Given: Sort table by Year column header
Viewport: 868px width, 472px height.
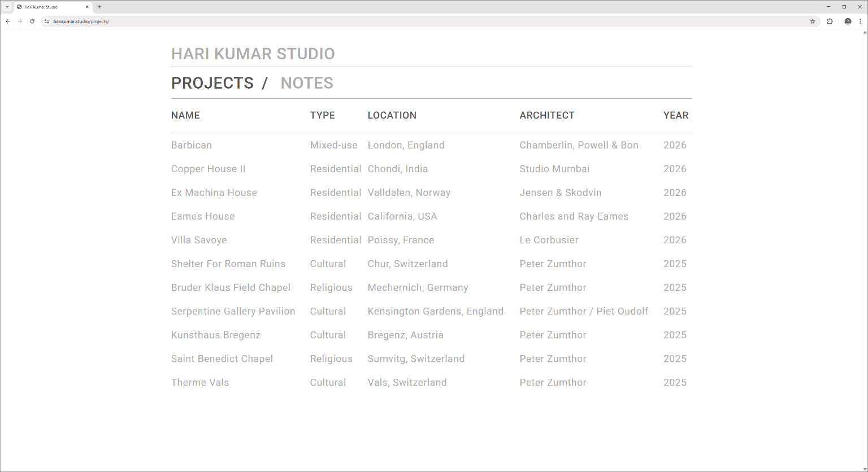Looking at the screenshot, I should coord(676,115).
